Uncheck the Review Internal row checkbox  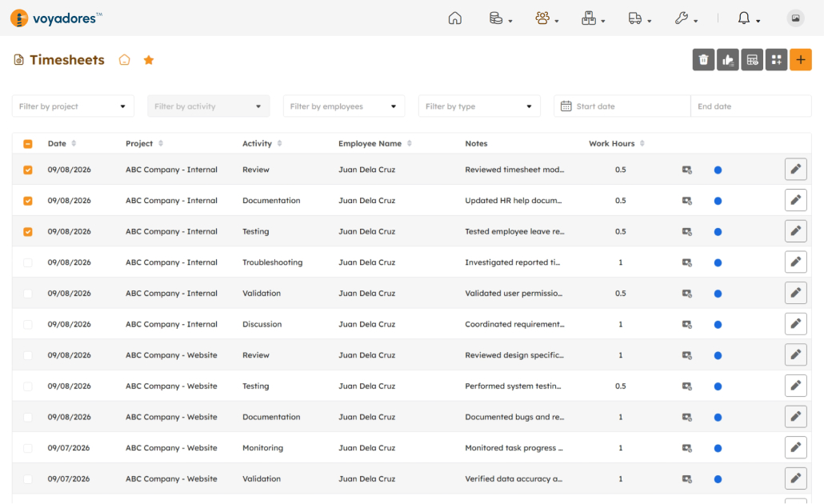click(28, 170)
